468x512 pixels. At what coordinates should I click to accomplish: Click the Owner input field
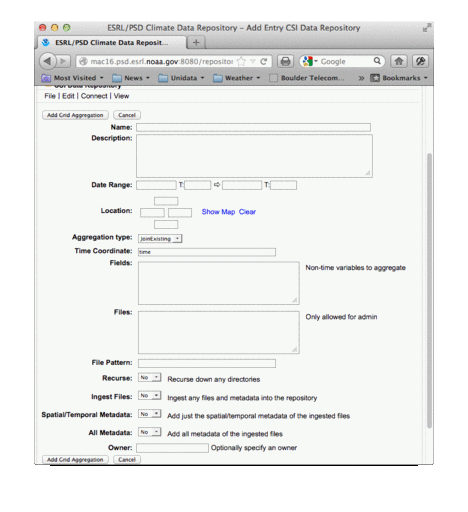[172, 448]
